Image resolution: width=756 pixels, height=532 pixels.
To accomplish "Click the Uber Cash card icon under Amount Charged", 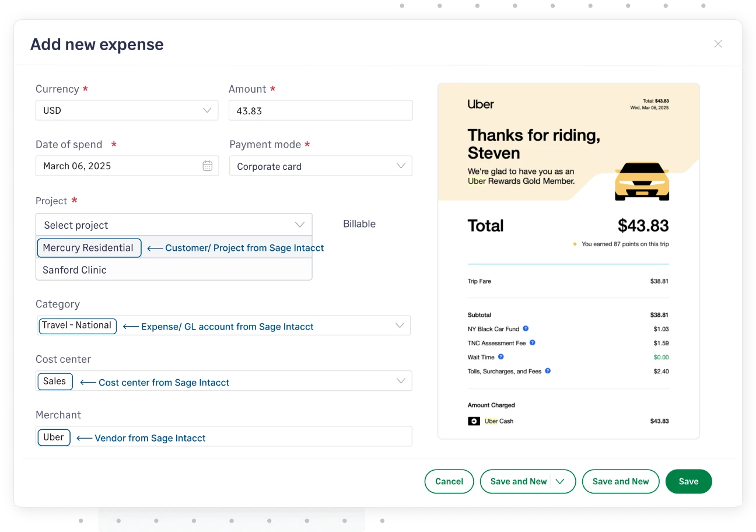I will click(474, 421).
